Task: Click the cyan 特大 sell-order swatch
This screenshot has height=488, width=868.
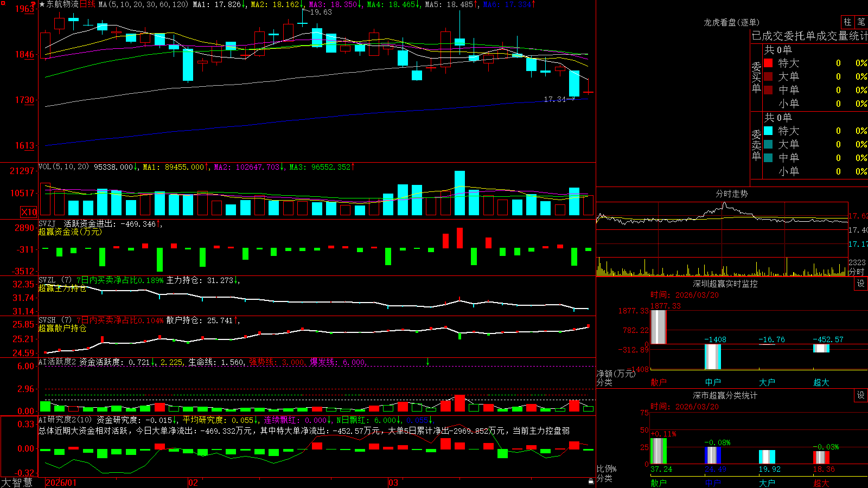Action: [x=768, y=131]
